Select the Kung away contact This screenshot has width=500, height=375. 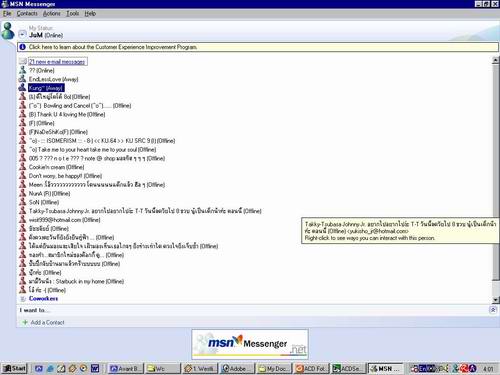(x=46, y=88)
